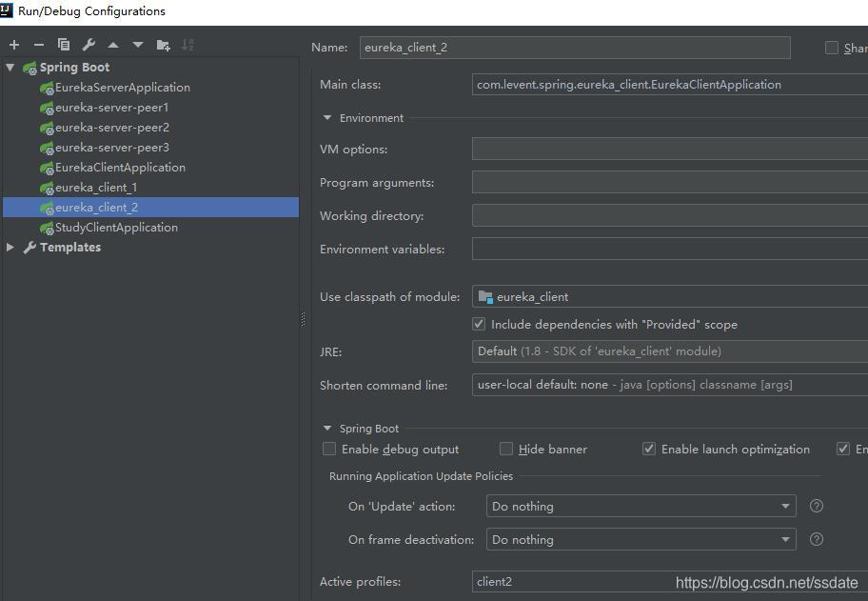Collapse the Spring Boot settings section
Image resolution: width=868 pixels, height=601 pixels.
tap(327, 429)
